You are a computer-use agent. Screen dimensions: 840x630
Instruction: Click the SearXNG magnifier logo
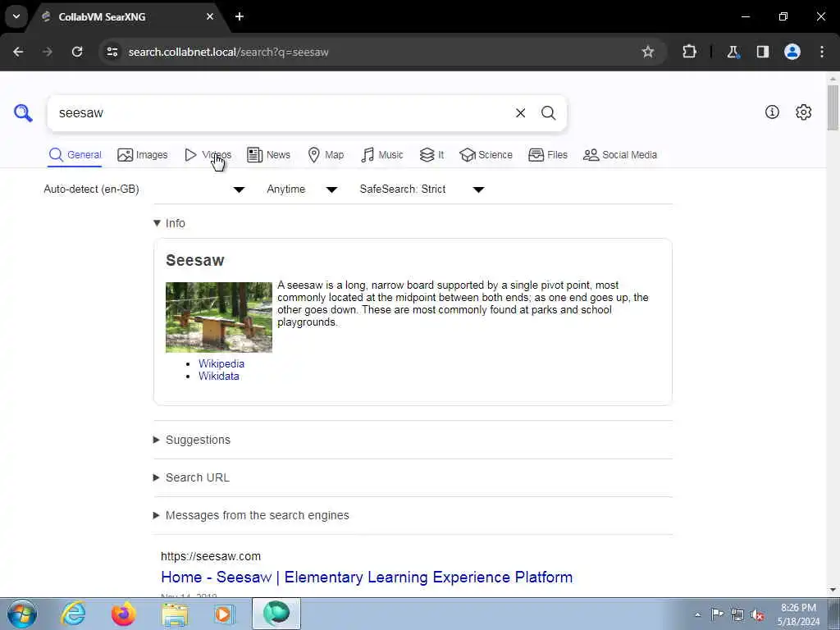tap(23, 113)
